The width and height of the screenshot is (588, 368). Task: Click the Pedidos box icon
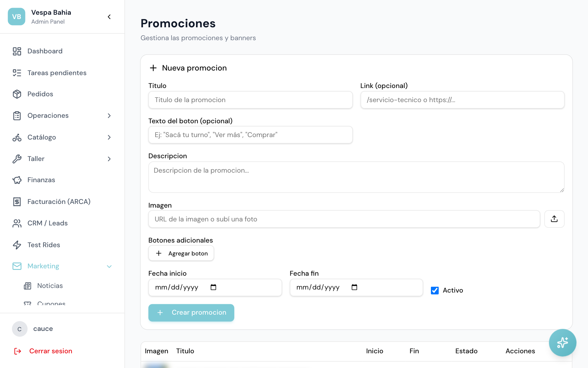click(x=17, y=94)
